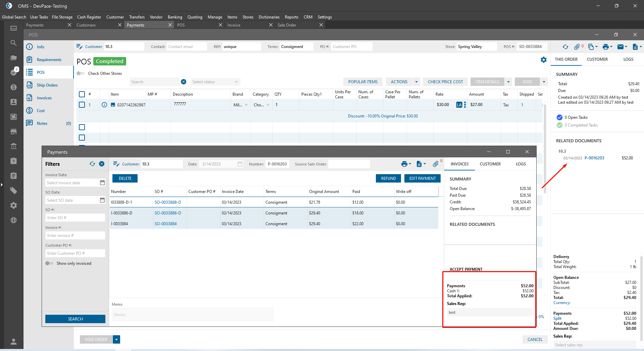Clear filters with the X icon
Viewport: 644px width, 351px height.
coord(102,164)
